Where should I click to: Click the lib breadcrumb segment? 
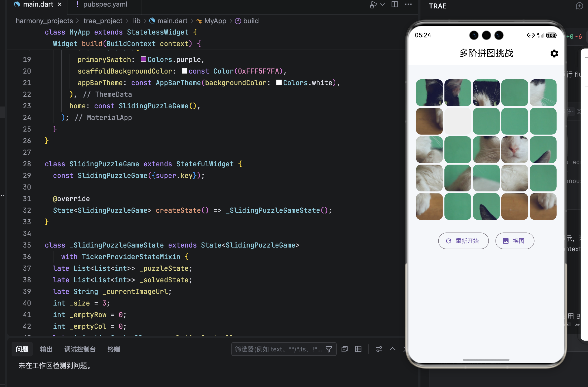tap(136, 21)
